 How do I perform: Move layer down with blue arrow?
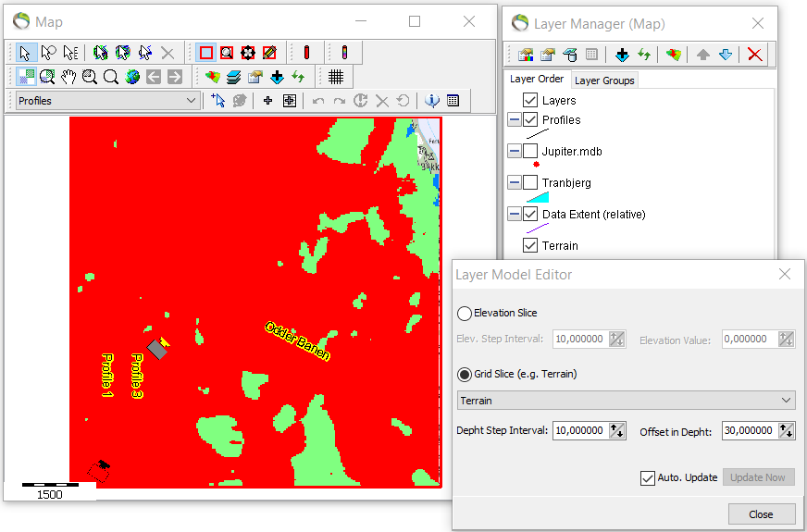point(726,54)
